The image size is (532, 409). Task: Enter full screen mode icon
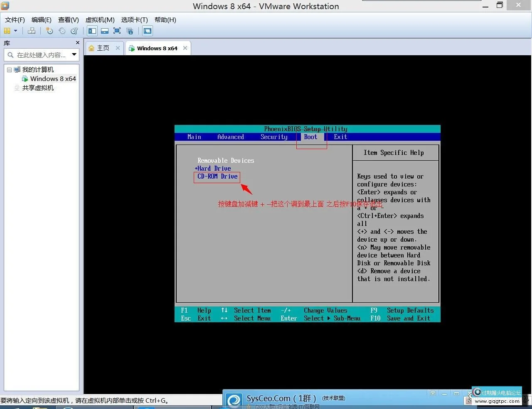pyautogui.click(x=117, y=31)
